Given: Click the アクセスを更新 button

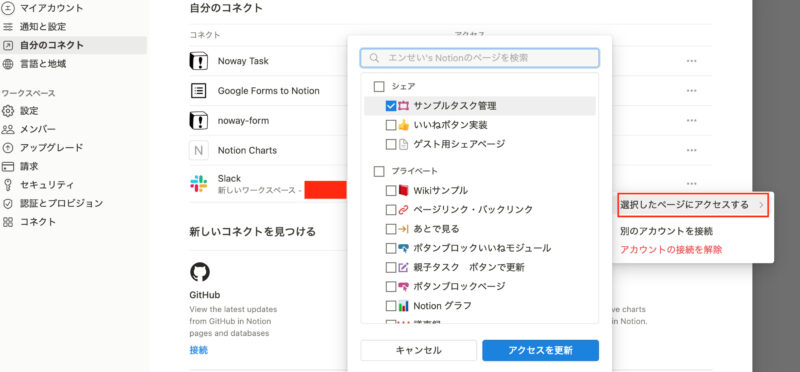Looking at the screenshot, I should click(x=540, y=351).
